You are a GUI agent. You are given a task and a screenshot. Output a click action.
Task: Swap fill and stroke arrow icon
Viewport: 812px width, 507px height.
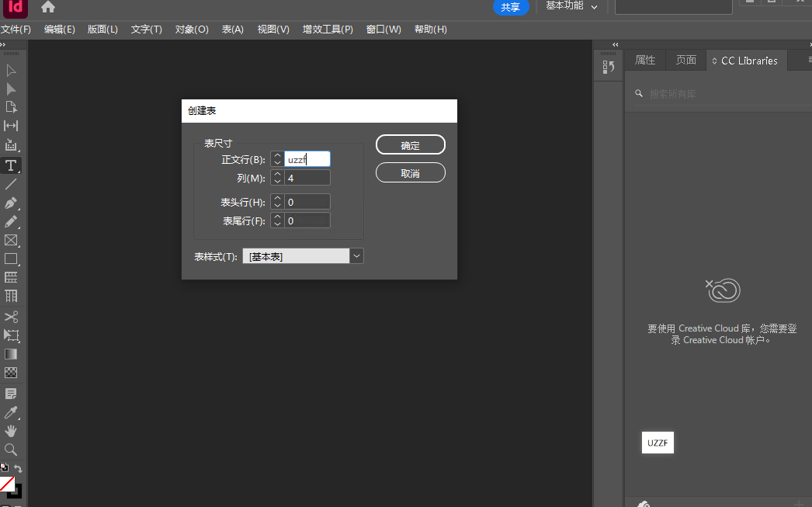point(18,468)
